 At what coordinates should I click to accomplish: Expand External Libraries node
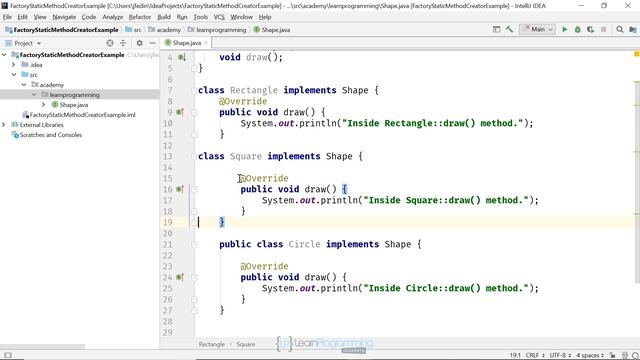pos(4,124)
